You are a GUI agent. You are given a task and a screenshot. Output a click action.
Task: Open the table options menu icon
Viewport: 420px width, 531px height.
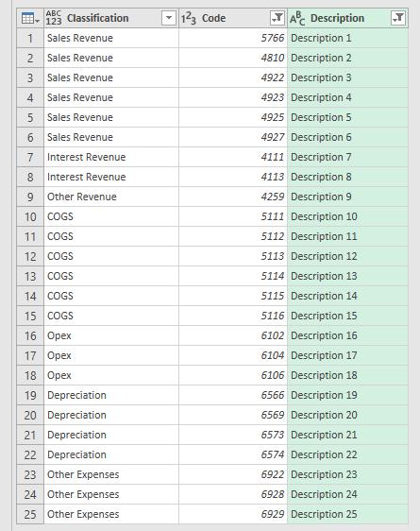[30, 18]
